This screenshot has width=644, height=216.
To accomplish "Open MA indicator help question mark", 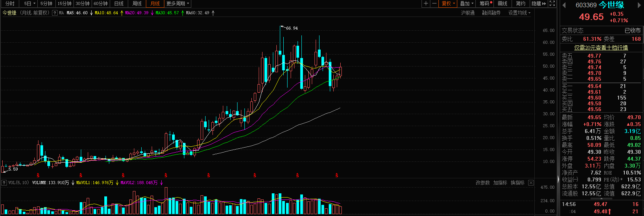I will click(x=55, y=13).
